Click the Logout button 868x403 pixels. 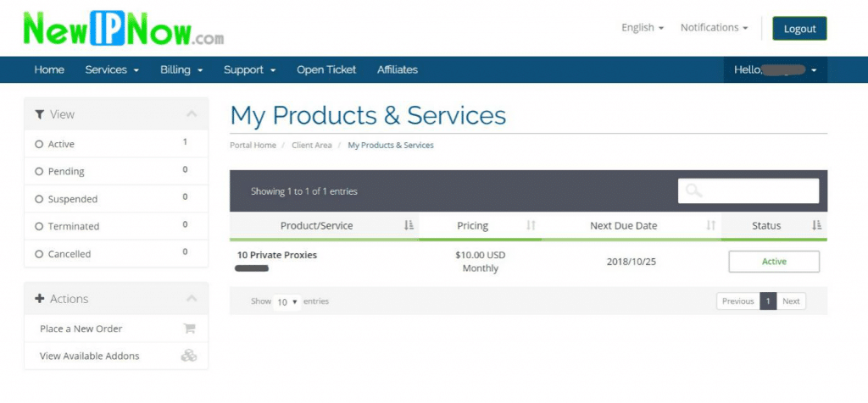799,29
